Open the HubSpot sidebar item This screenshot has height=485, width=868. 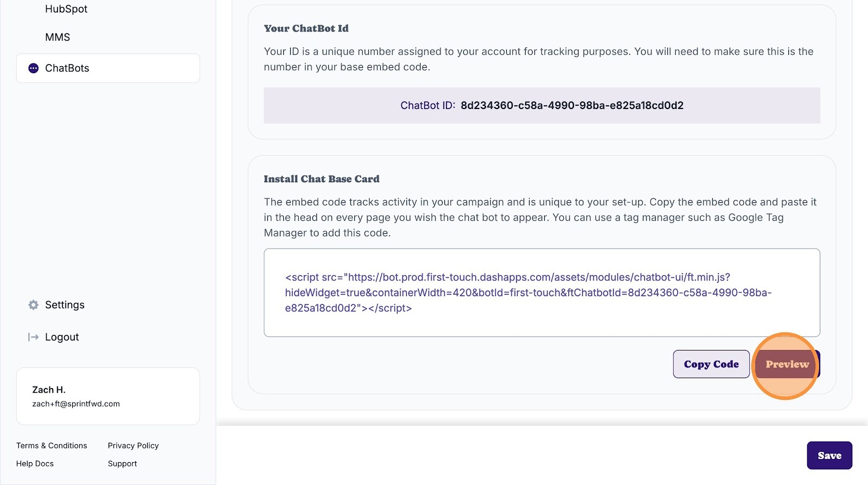pyautogui.click(x=66, y=9)
